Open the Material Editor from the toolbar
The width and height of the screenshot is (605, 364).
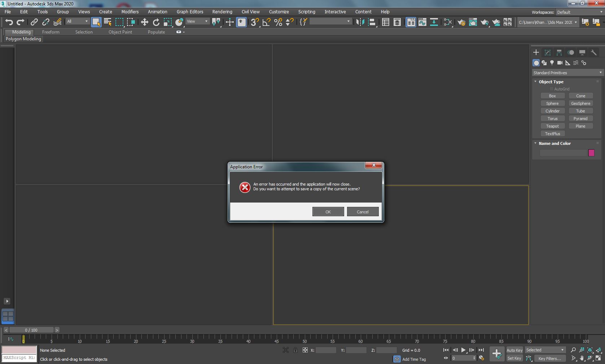click(x=448, y=22)
